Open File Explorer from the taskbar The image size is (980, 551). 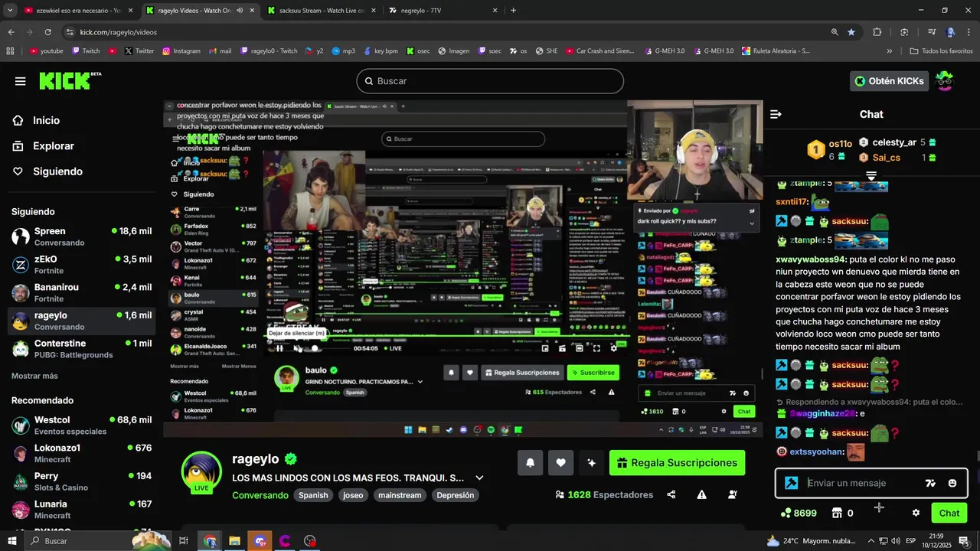(x=235, y=541)
